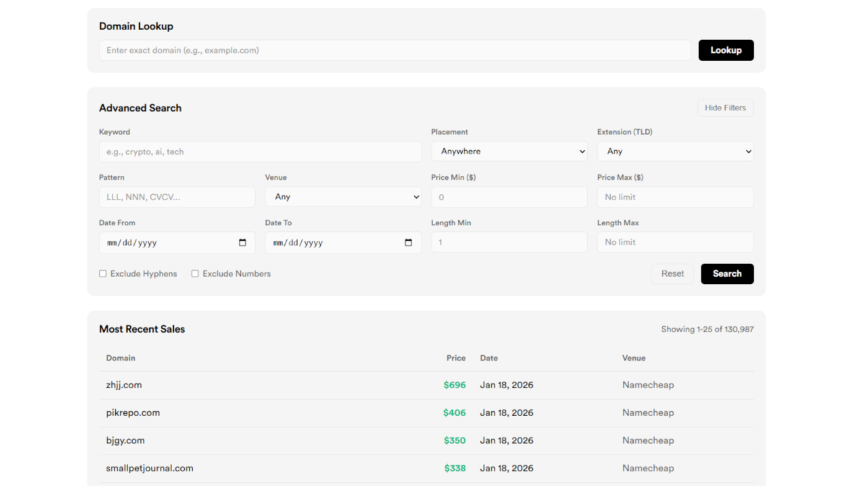Open the Date To calendar picker icon
The image size is (868, 489).
click(x=408, y=243)
